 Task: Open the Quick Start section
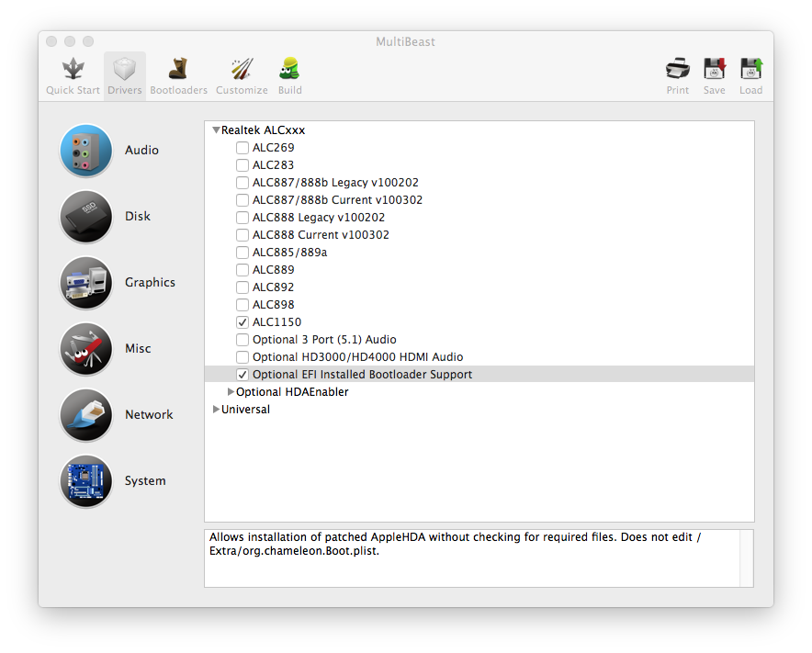point(73,76)
